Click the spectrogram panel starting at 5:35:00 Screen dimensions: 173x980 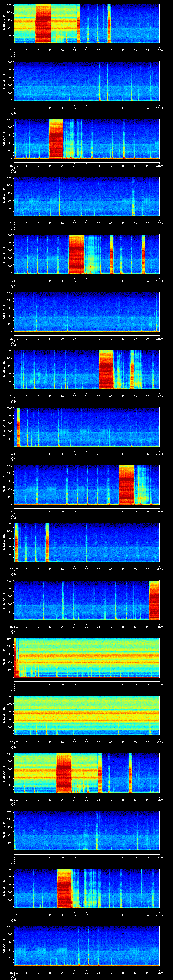86,773
